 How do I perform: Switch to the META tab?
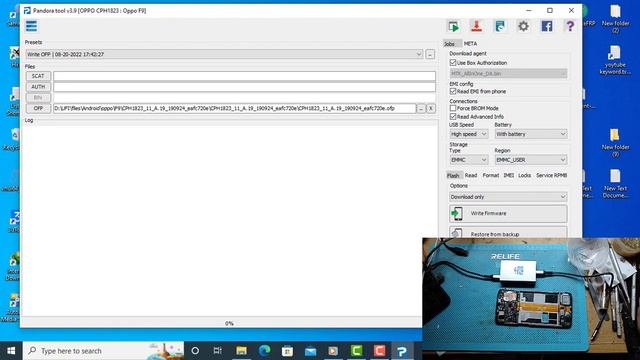point(470,44)
